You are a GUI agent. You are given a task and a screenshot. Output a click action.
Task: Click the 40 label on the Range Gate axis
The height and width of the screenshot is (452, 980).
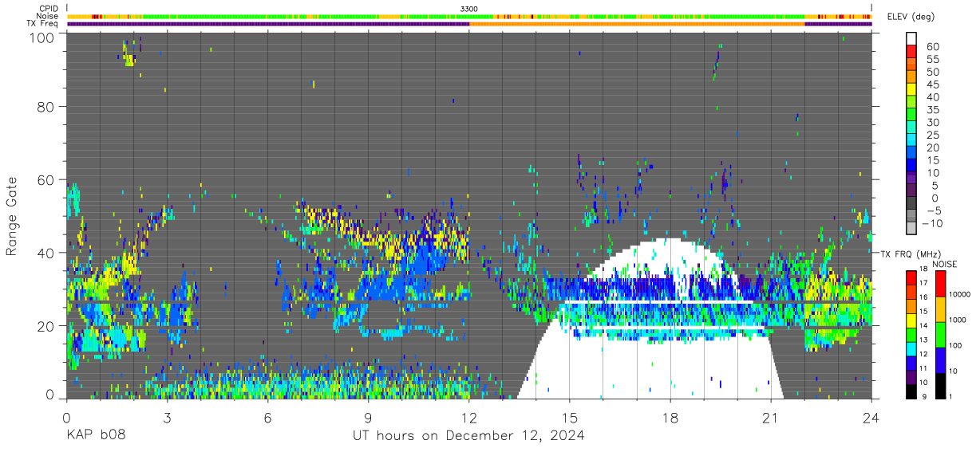45,253
